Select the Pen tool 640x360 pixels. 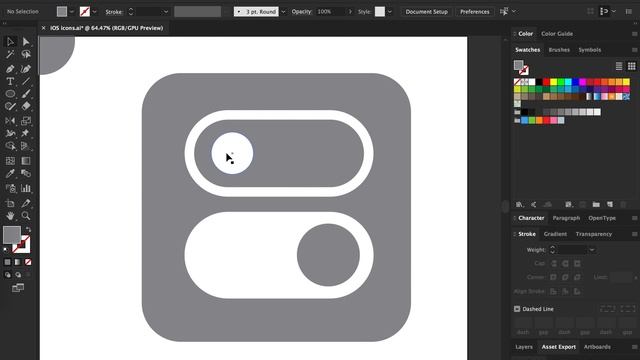[10, 69]
